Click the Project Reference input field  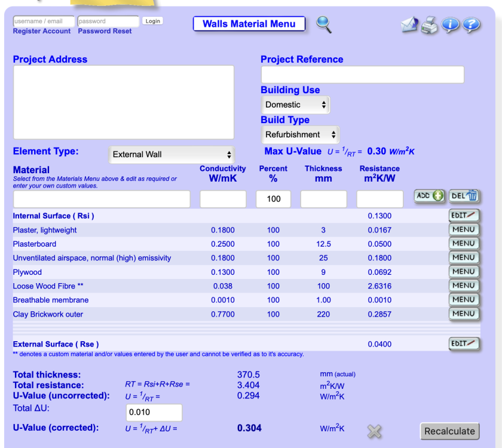point(362,75)
